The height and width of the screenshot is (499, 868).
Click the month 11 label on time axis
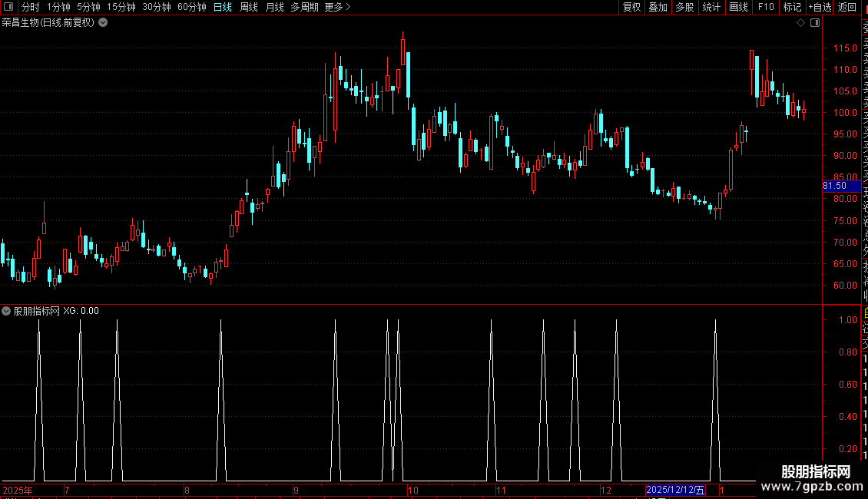[x=501, y=490]
